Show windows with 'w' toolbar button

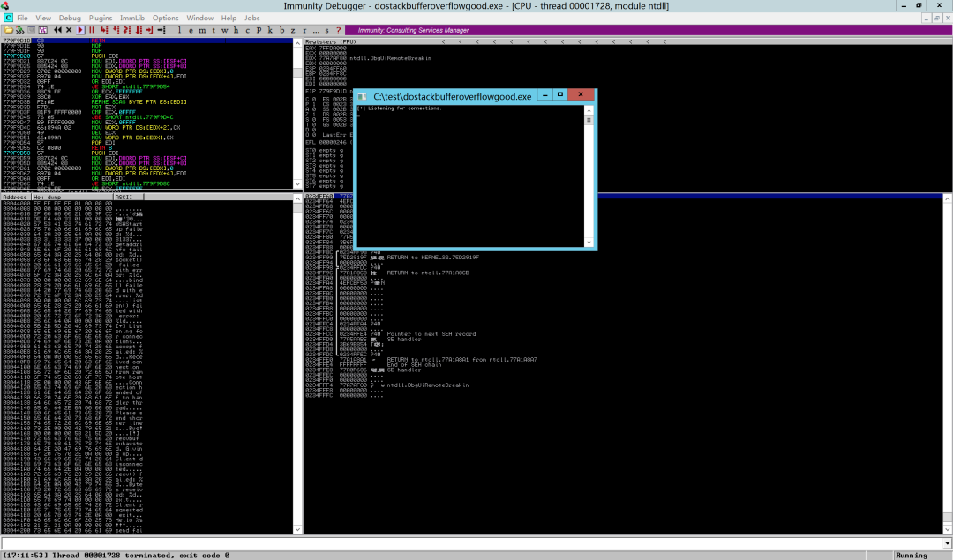pyautogui.click(x=224, y=30)
